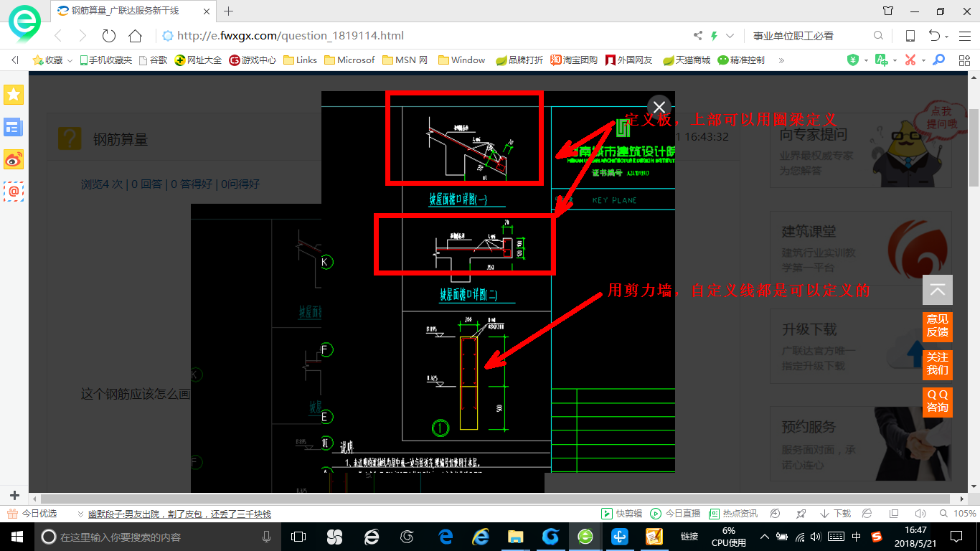Open the 幽默段子 news headline link
This screenshot has width=980, height=551.
click(x=179, y=514)
